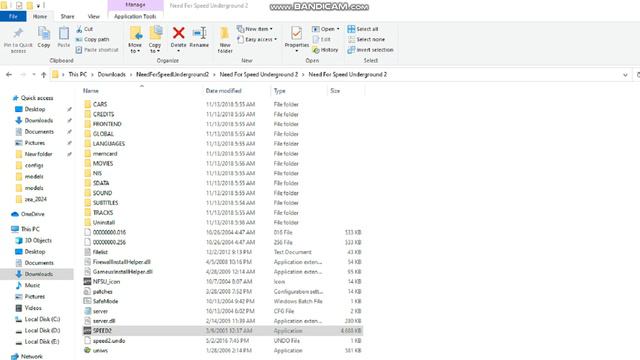Click the Copy ribbon icon
Viewport: 640px width, 360px height.
coord(44,33)
